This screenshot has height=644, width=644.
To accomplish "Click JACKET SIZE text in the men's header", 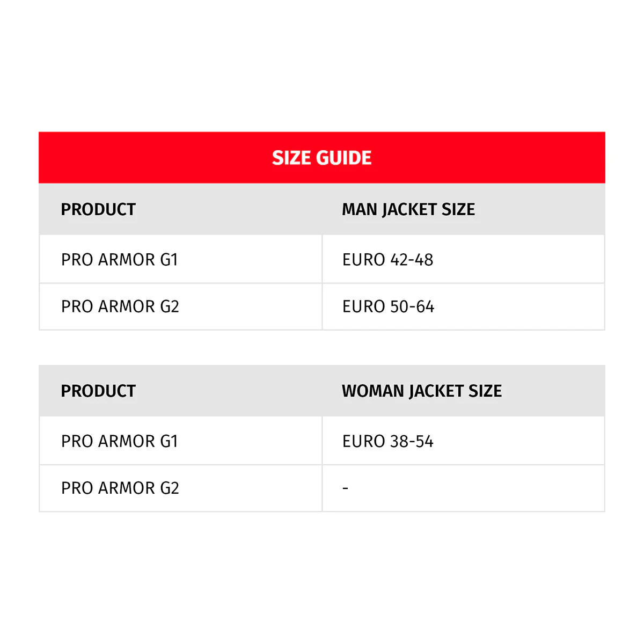I will 429,209.
